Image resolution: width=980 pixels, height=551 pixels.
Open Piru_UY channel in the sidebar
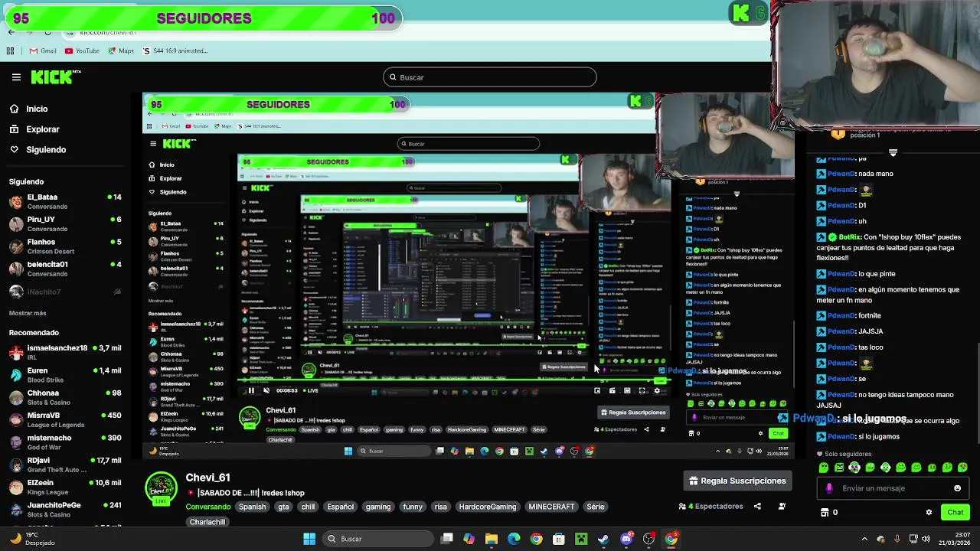pyautogui.click(x=65, y=223)
